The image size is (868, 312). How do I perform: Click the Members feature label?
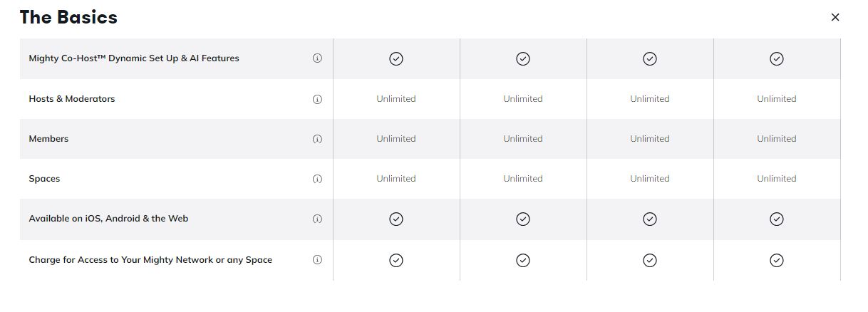point(48,139)
